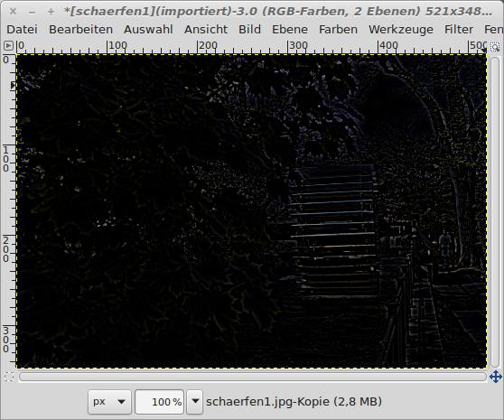Viewport: 504px width, 420px height.
Task: Open the Bild menu
Action: pyautogui.click(x=250, y=30)
